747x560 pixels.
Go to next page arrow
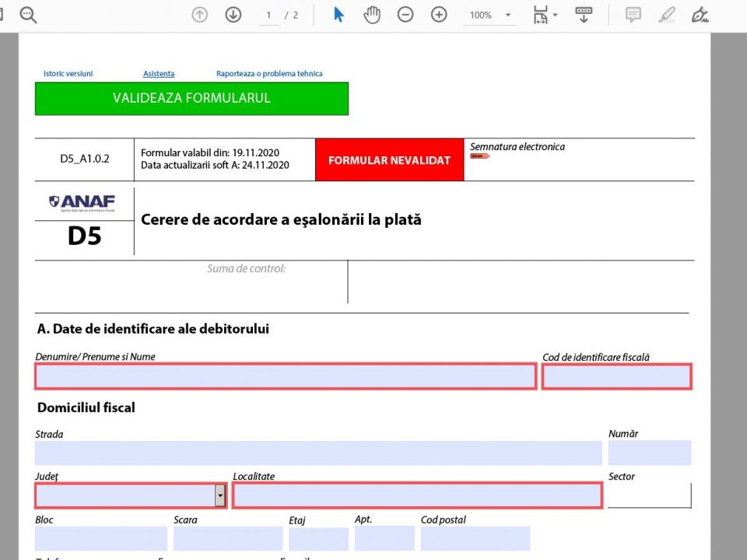pyautogui.click(x=233, y=15)
